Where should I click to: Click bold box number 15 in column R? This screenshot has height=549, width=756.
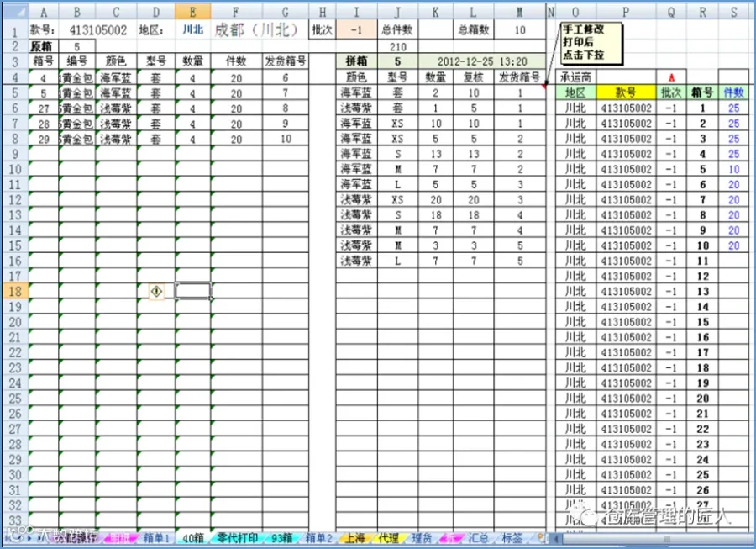pyautogui.click(x=702, y=322)
